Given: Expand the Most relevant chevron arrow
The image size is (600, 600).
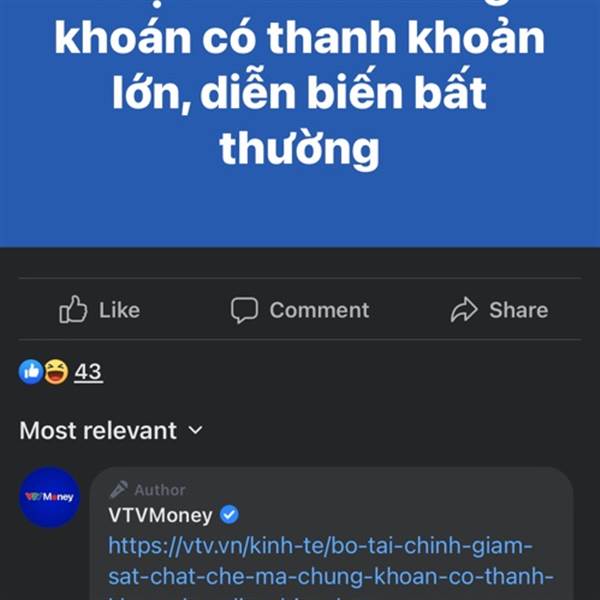Looking at the screenshot, I should point(196,430).
